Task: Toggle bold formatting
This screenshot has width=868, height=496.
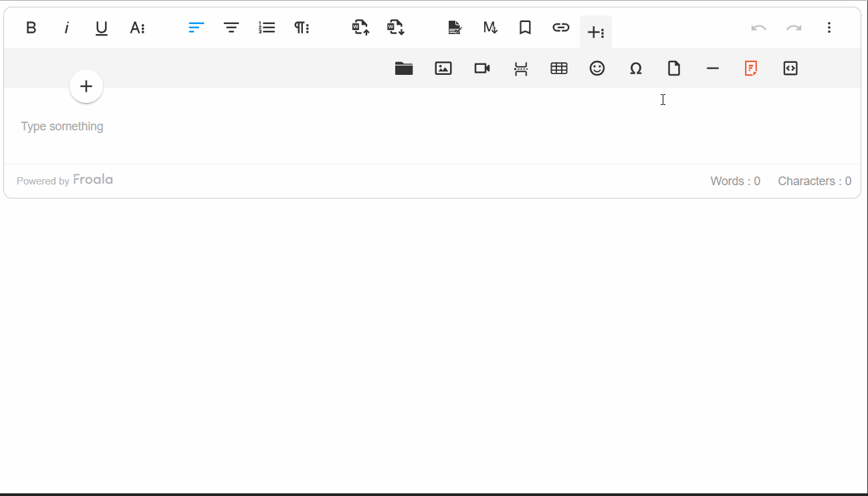Action: click(31, 27)
